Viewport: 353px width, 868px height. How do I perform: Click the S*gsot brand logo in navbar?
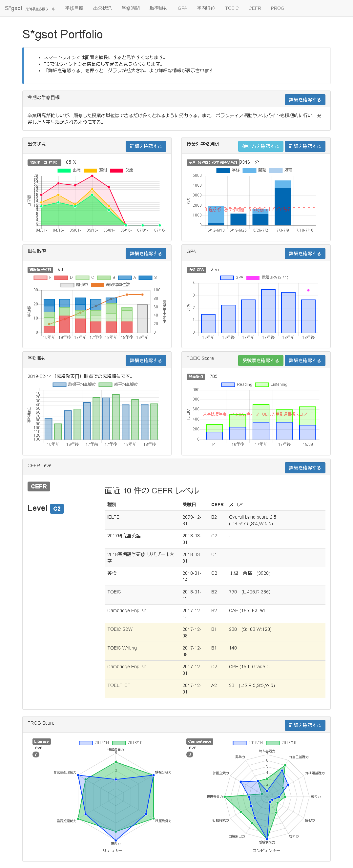pos(13,8)
